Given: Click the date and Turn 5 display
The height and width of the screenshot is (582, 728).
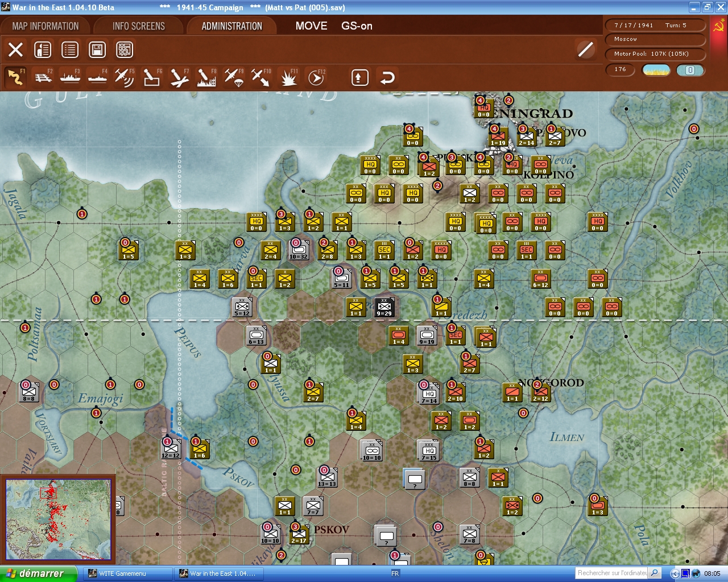Looking at the screenshot, I should point(655,25).
